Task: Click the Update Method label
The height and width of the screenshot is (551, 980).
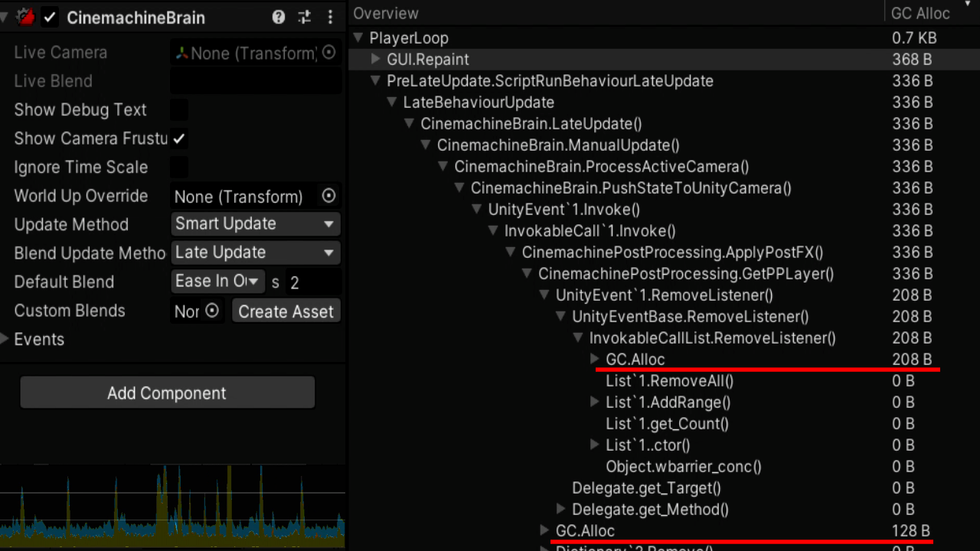Action: [71, 224]
